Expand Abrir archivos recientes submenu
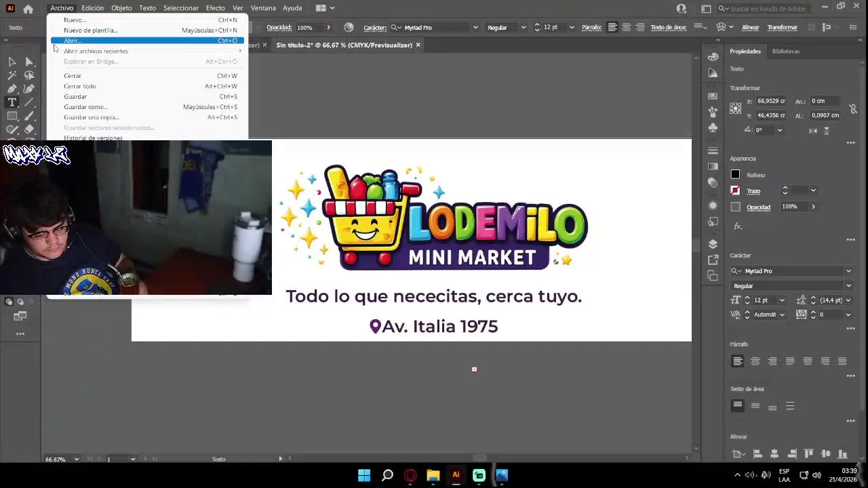This screenshot has height=488, width=868. [x=148, y=51]
